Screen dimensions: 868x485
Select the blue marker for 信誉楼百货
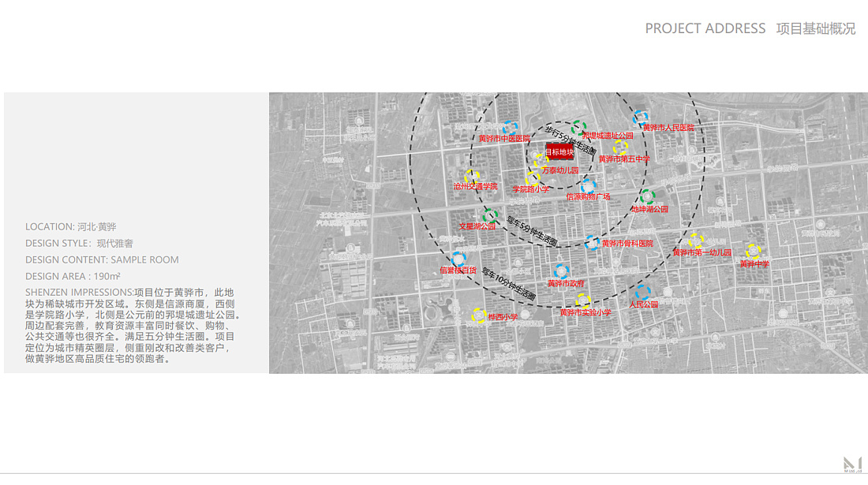tap(458, 259)
